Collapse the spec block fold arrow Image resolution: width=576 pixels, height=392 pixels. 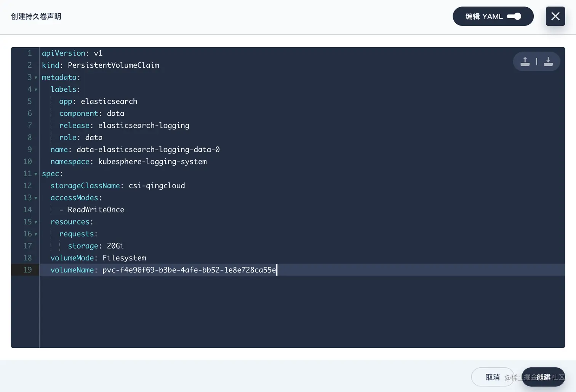(x=36, y=174)
